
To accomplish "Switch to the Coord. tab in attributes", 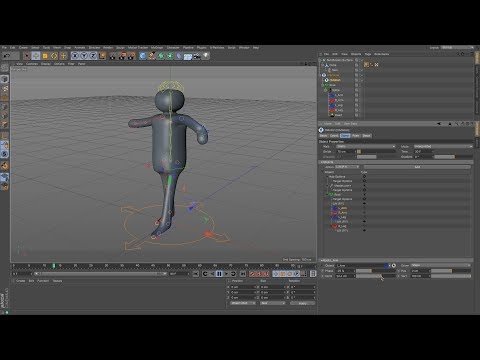I will pyautogui.click(x=334, y=136).
